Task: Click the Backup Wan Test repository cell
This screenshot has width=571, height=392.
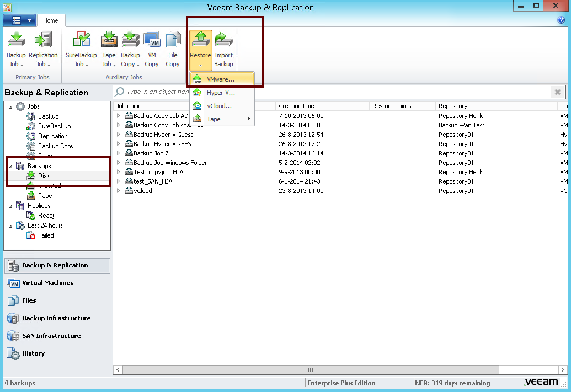Action: point(461,125)
